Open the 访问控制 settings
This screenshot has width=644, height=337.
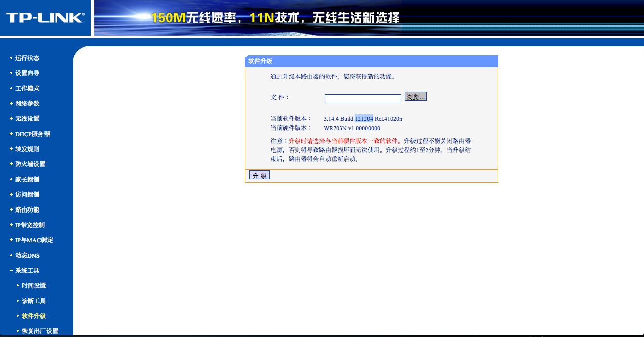(28, 194)
